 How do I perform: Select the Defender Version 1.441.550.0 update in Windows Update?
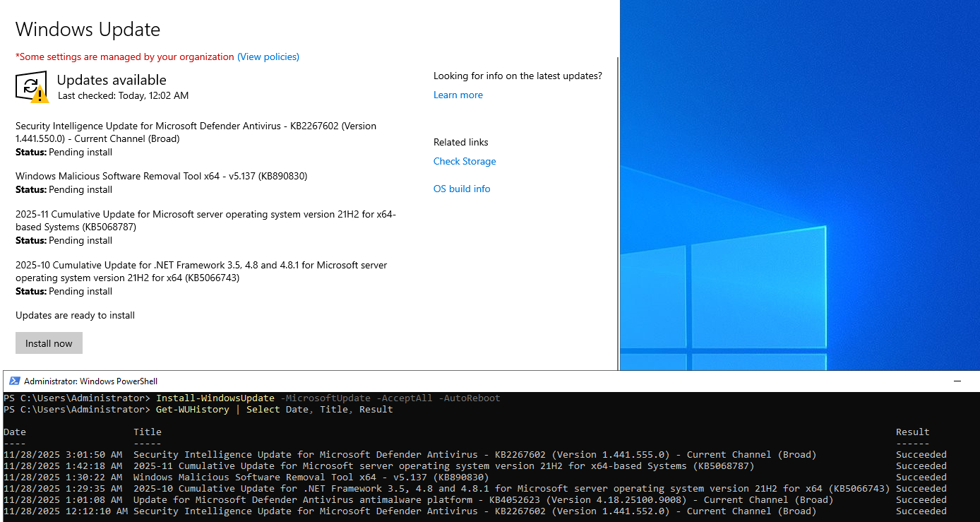(x=196, y=132)
